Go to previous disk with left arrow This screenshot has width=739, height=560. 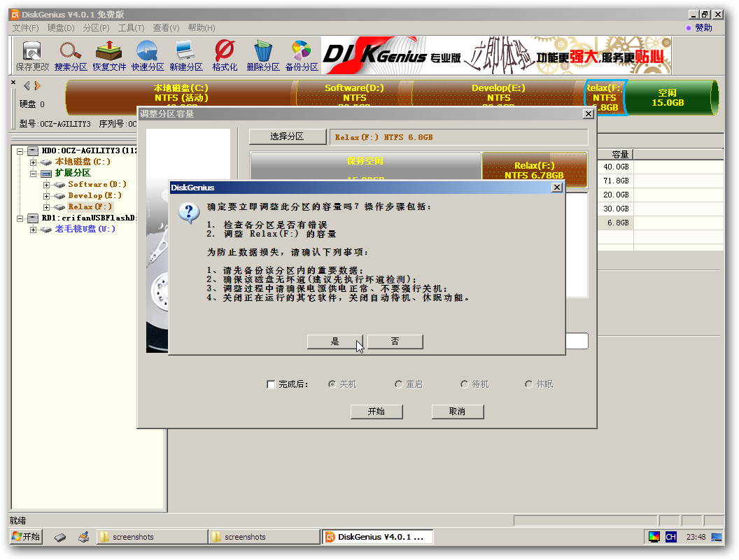[27, 86]
